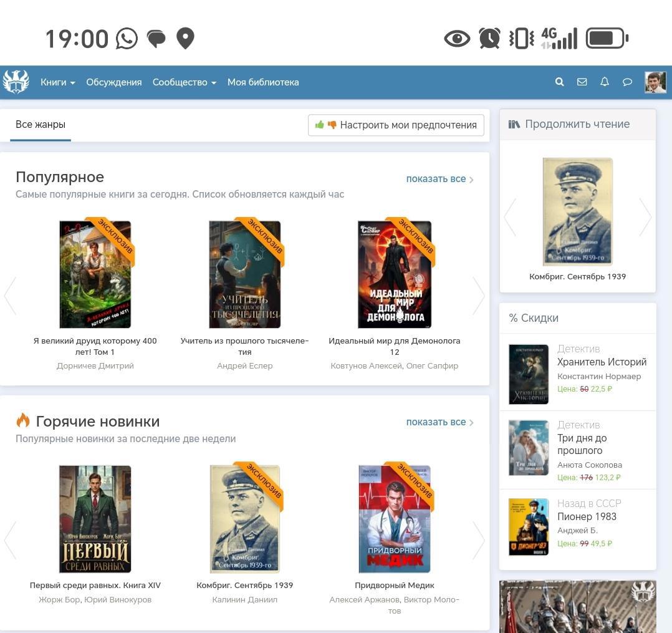Select the Все жанры tab
The width and height of the screenshot is (672, 633).
[41, 125]
